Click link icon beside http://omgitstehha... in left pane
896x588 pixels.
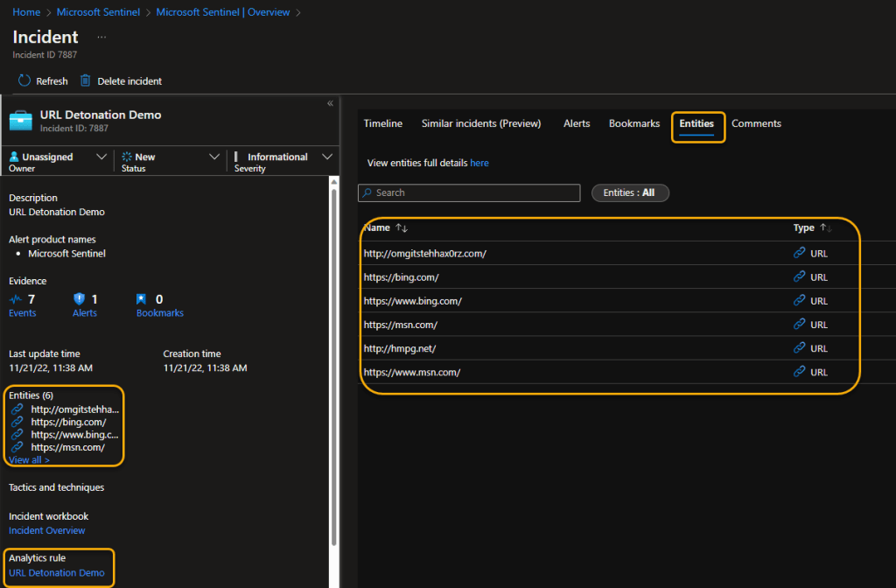17,409
